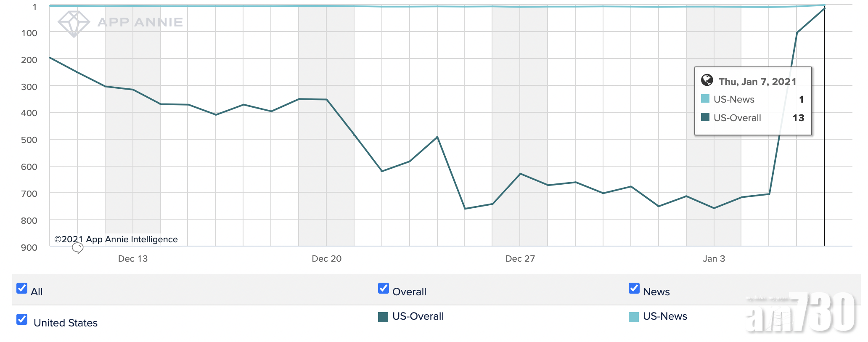
Task: Click the Thu, Jan 7, 2021 tooltip date
Action: (x=757, y=82)
